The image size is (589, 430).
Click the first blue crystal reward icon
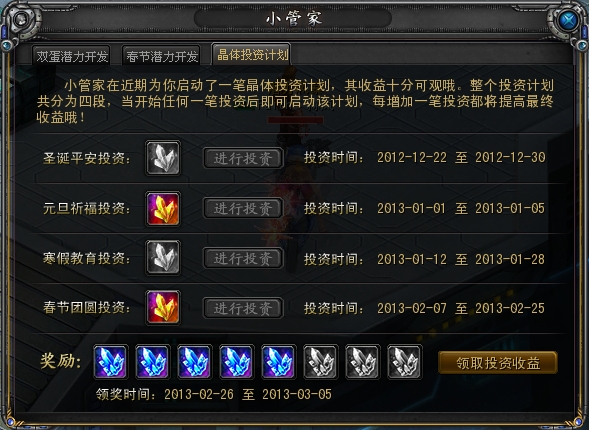click(110, 362)
